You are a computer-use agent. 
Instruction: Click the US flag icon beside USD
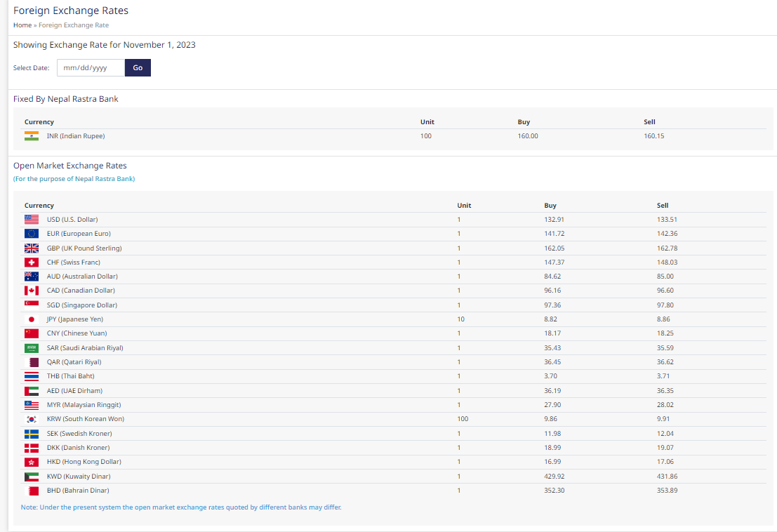coord(32,220)
